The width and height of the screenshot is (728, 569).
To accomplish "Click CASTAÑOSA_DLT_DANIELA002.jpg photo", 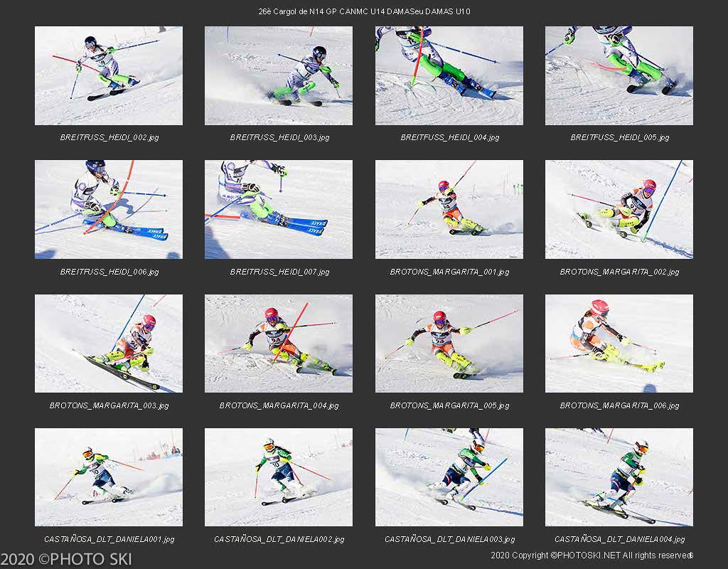I will tap(279, 477).
